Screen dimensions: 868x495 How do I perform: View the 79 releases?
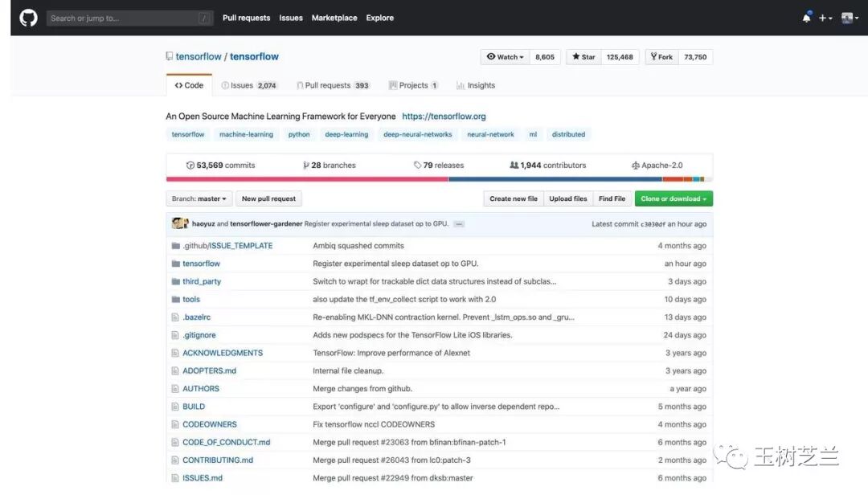coord(439,165)
